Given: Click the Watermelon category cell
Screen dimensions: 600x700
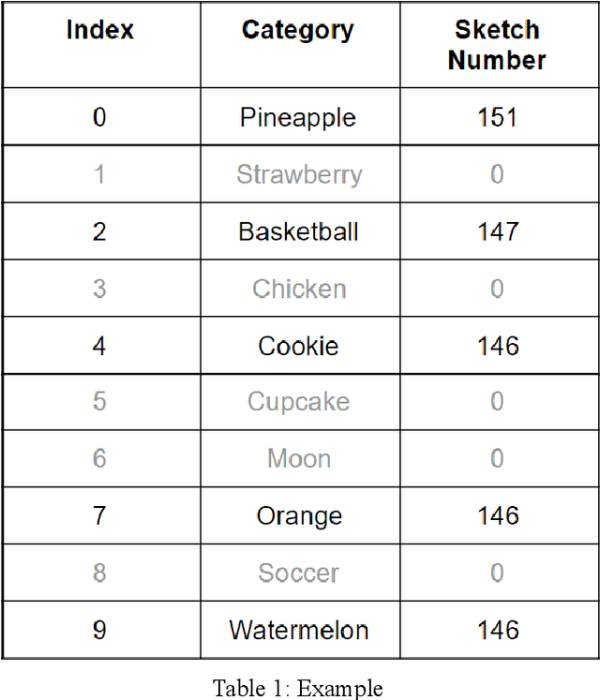Looking at the screenshot, I should click(x=299, y=630).
